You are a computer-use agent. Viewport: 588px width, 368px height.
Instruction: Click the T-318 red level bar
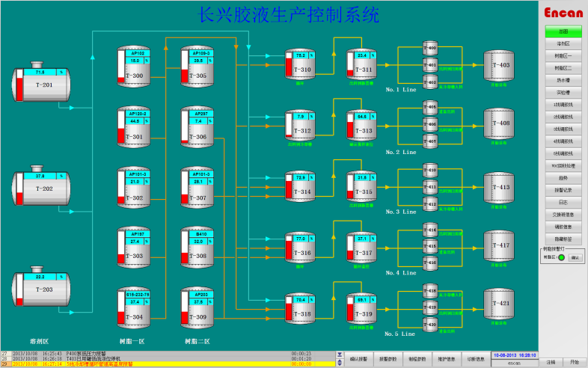point(289,311)
